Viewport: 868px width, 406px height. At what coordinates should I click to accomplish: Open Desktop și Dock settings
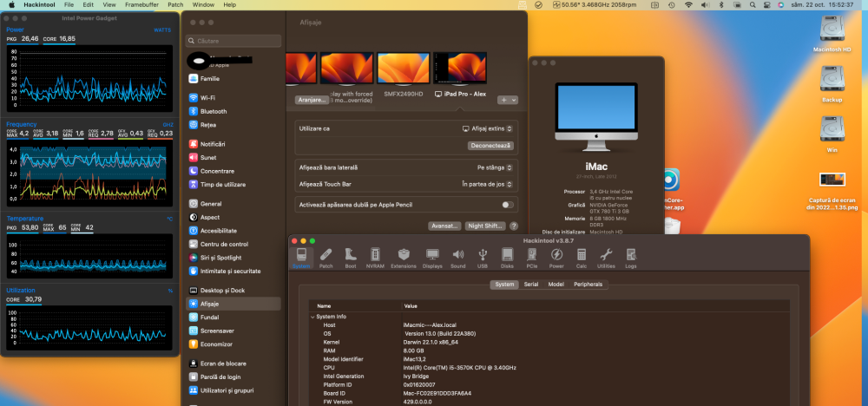click(233, 291)
